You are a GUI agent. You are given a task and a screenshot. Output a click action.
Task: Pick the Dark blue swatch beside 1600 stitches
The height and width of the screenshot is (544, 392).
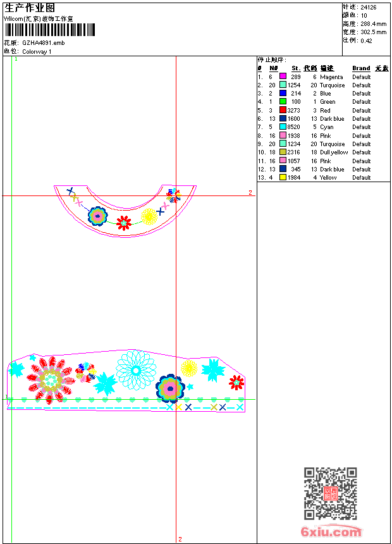283,118
